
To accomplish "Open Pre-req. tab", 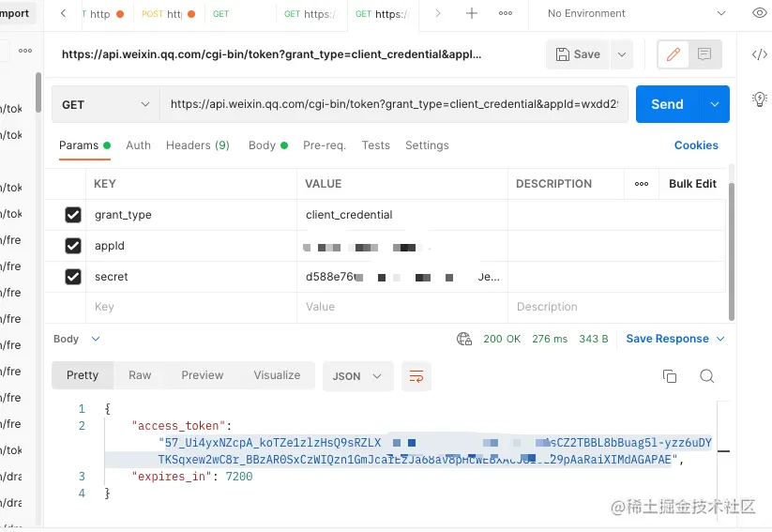I will (x=325, y=145).
